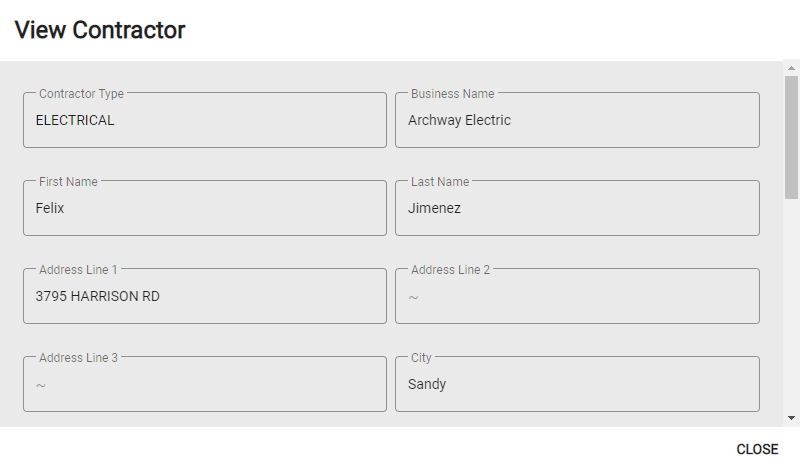Click the Last Name field label
The width and height of the screenshot is (800, 472).
(x=440, y=182)
